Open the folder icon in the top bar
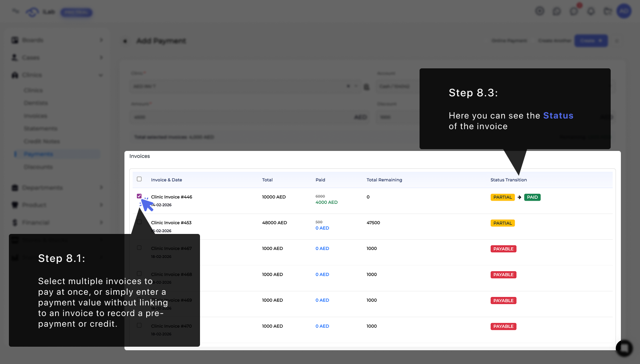 [x=608, y=12]
